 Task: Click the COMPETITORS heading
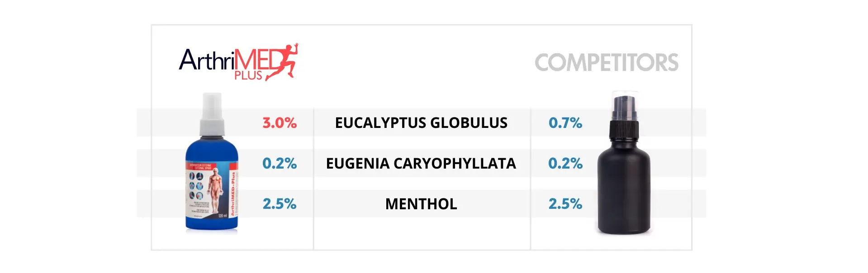coord(607,62)
